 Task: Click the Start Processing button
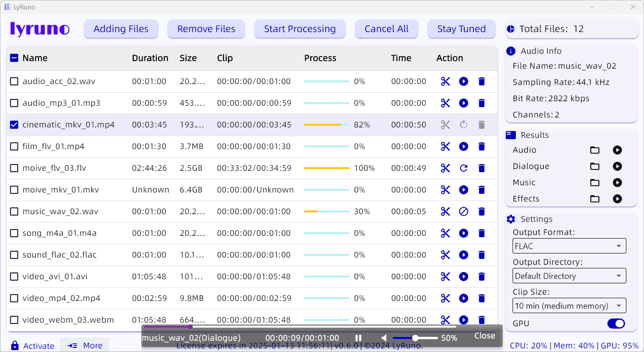point(300,29)
